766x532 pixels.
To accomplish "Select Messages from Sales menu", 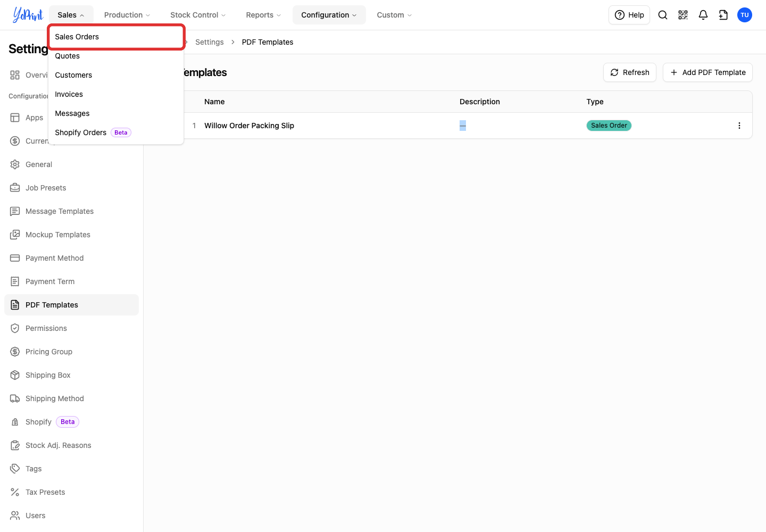I will 116,113.
